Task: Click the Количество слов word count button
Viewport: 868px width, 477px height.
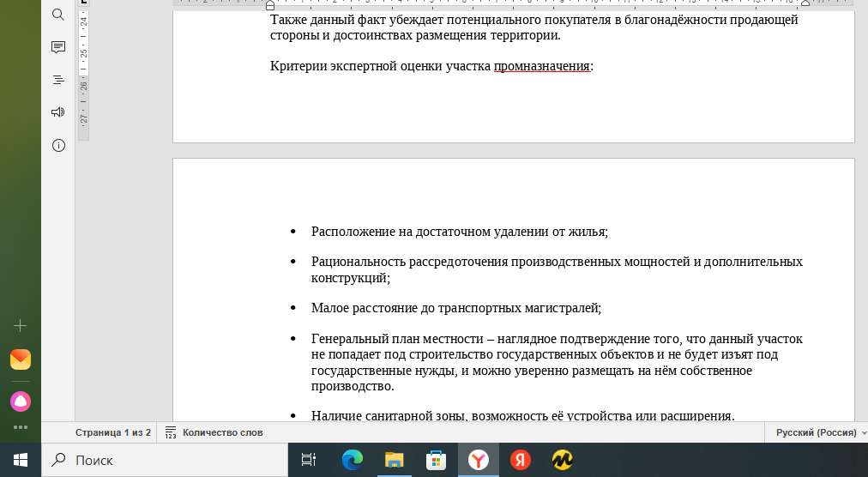Action: pos(214,432)
